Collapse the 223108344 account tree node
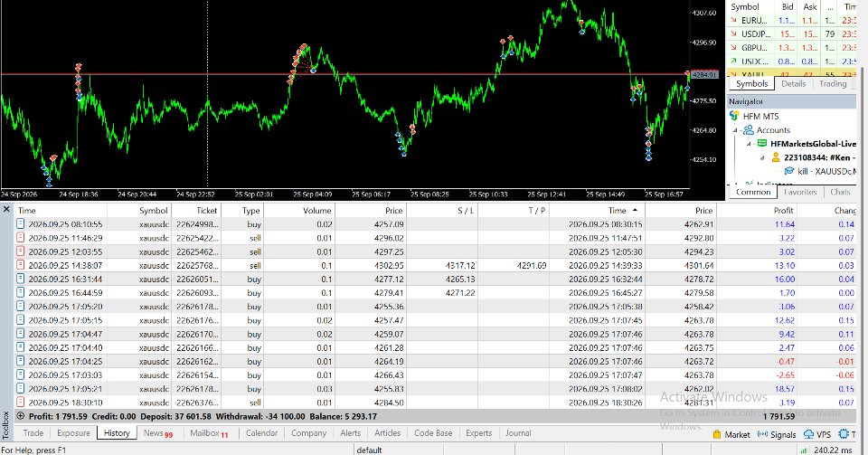The width and height of the screenshot is (868, 455). (x=763, y=157)
